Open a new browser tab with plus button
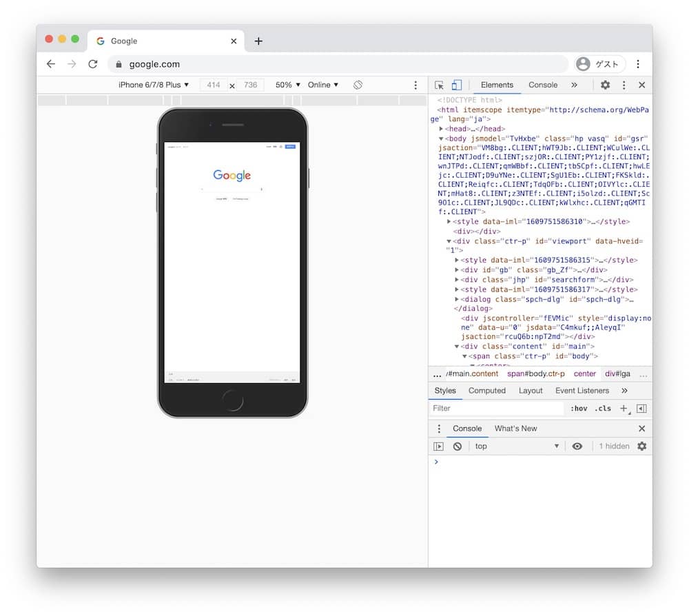 [258, 41]
